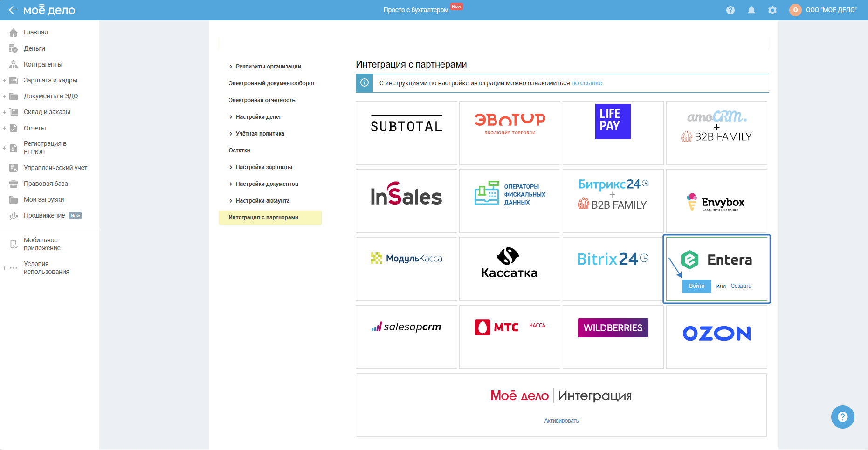Click the Моё дело logo

click(49, 10)
